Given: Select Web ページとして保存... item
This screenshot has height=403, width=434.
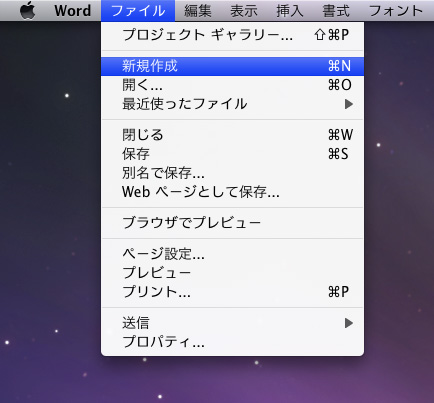Looking at the screenshot, I should (232, 192).
